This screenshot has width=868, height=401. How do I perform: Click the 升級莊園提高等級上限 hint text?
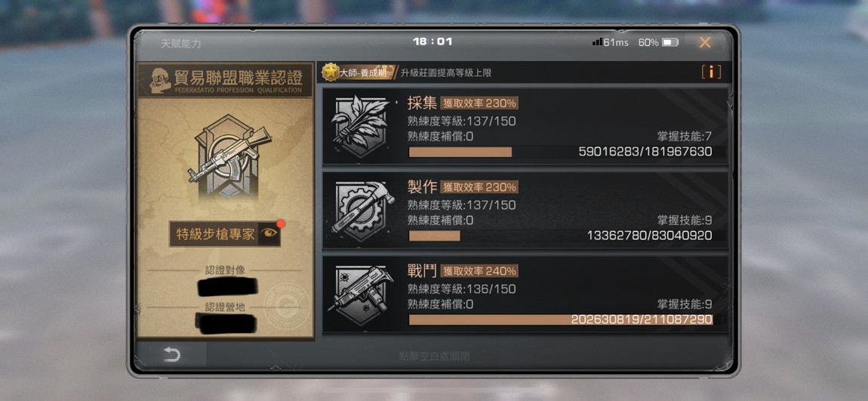coord(446,72)
